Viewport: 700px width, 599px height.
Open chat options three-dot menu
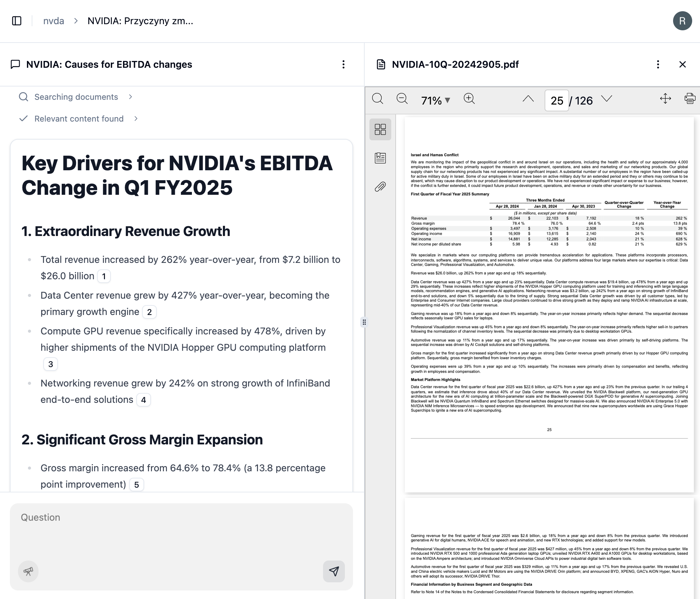(344, 64)
